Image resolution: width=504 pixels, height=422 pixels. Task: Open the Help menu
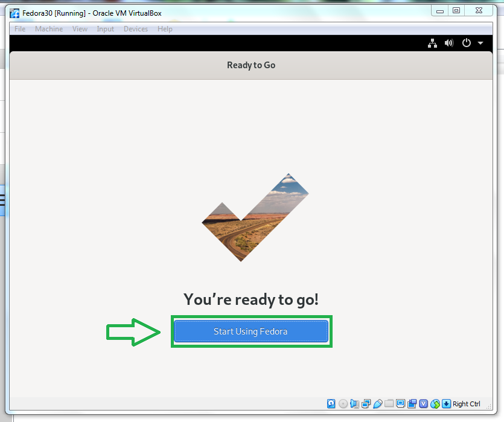(165, 29)
